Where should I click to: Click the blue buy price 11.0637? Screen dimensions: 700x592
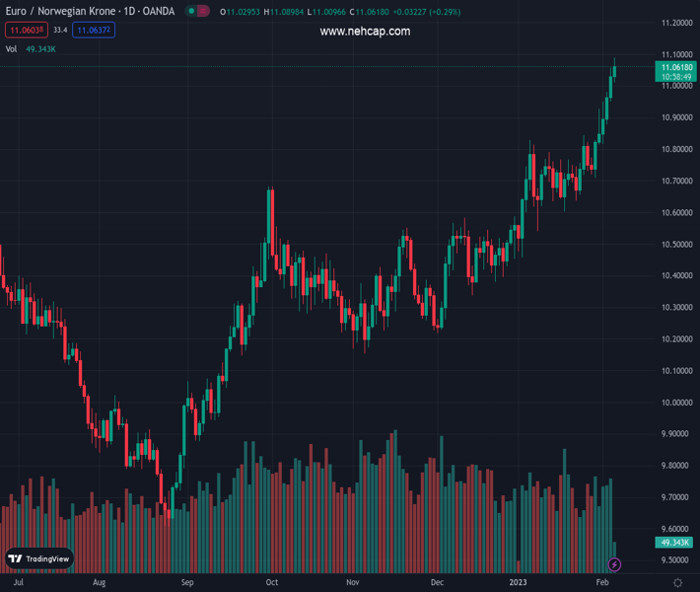pos(95,31)
